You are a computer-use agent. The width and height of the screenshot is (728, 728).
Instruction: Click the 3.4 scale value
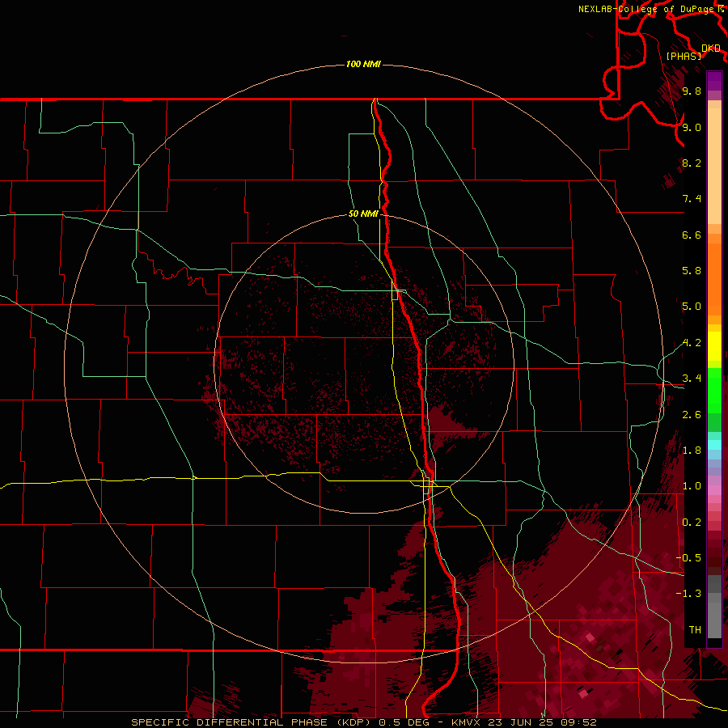pyautogui.click(x=692, y=379)
